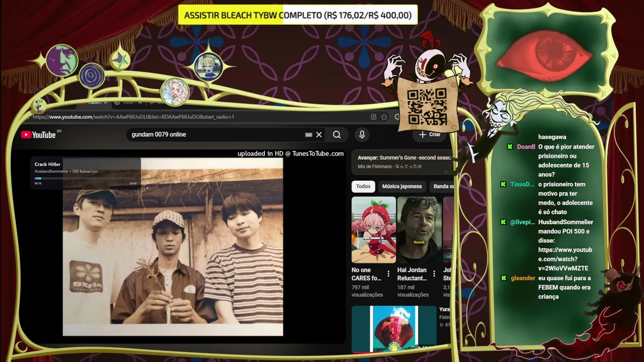Screen dimensions: 644x362
Task: Click the "Crack Hitler" now-playing title
Action: click(48, 164)
